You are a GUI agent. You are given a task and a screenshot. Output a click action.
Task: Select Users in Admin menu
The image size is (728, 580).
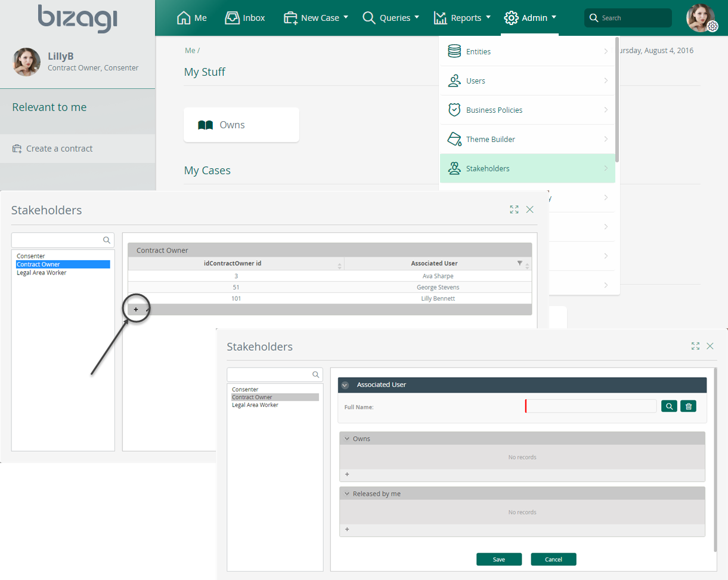tap(528, 81)
